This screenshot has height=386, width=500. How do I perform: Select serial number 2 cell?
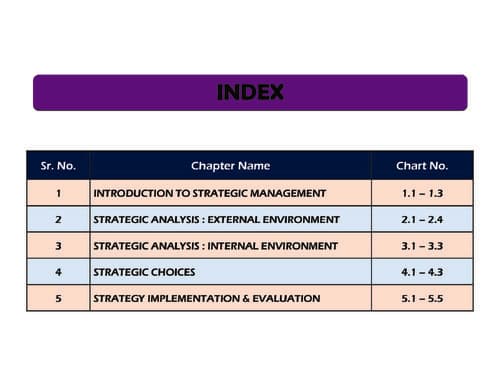click(58, 220)
